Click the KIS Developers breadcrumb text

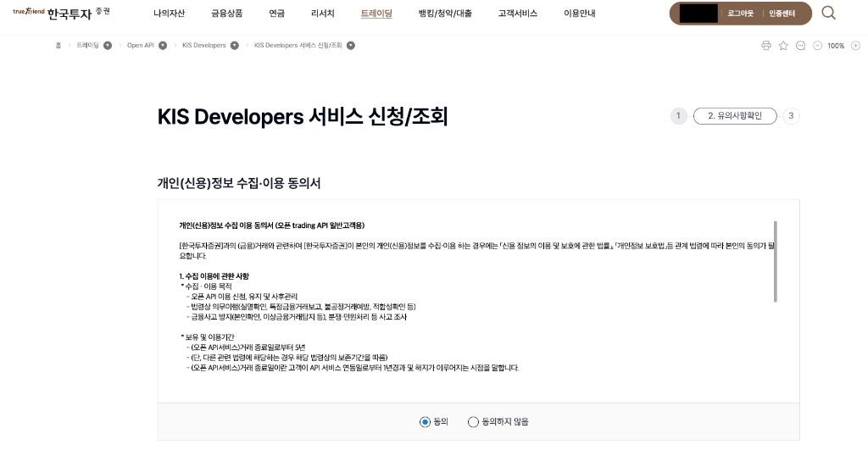[203, 46]
